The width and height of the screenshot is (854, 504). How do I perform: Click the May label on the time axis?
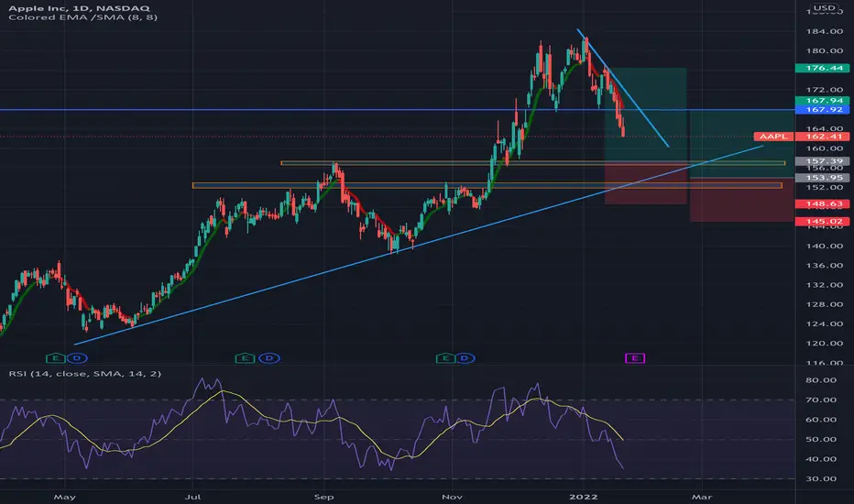click(65, 497)
